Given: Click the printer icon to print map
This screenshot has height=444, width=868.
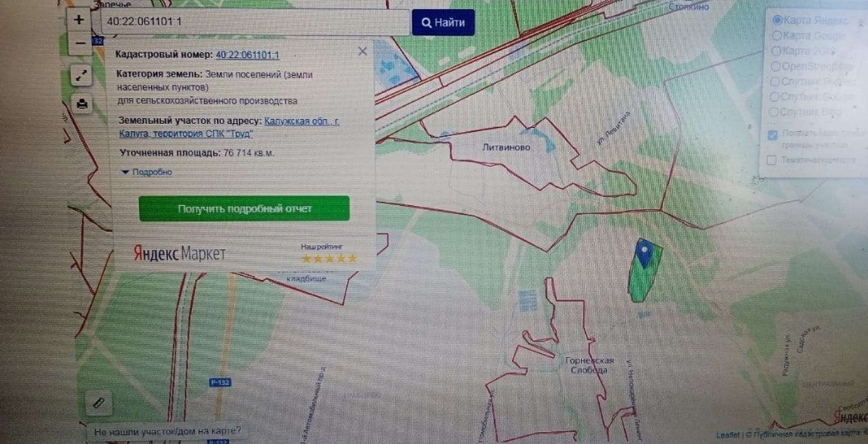Looking at the screenshot, I should pos(83,104).
